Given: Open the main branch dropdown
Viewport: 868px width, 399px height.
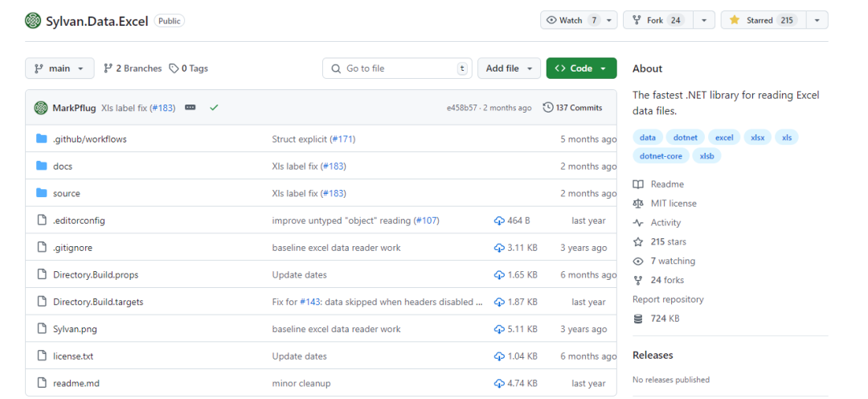Looking at the screenshot, I should [x=59, y=68].
